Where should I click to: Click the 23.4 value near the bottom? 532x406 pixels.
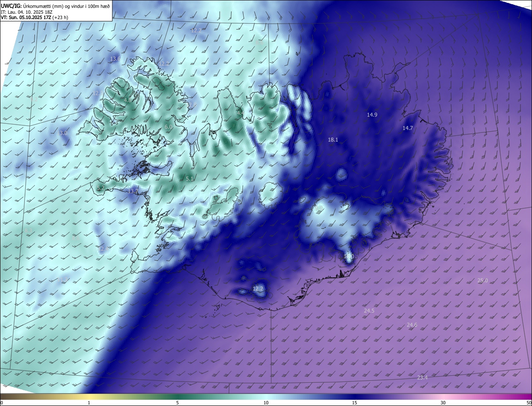(422, 377)
